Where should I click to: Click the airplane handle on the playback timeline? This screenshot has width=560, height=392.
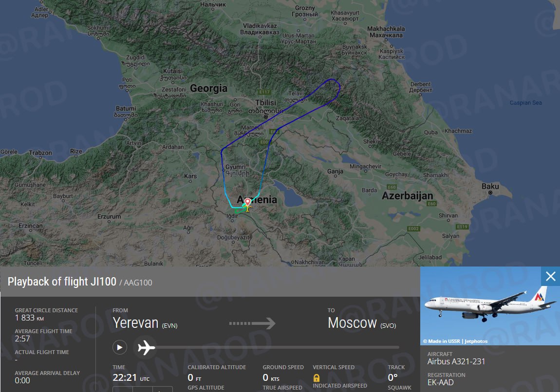pyautogui.click(x=147, y=347)
